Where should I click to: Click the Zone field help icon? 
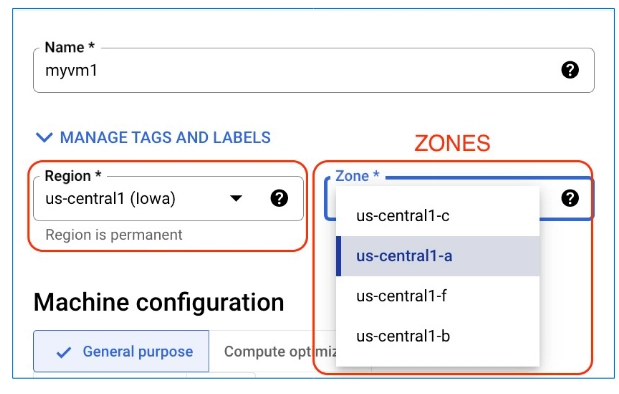tap(570, 198)
